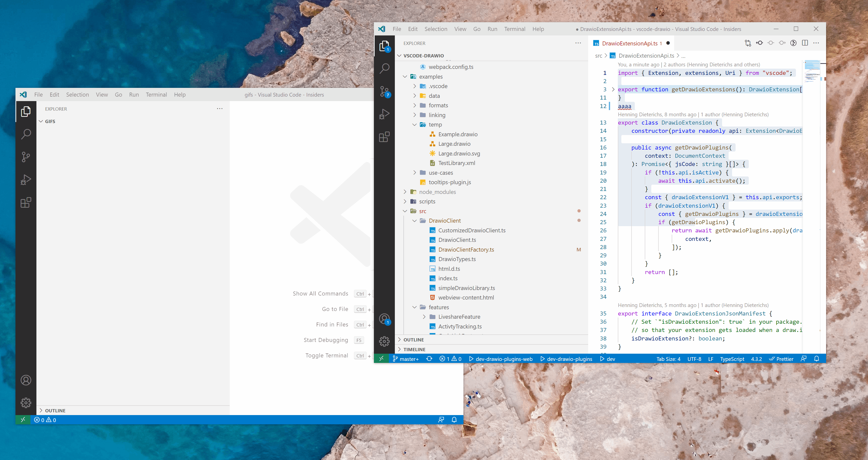Click master+ branch in status bar
This screenshot has width=868, height=460.
coord(406,359)
